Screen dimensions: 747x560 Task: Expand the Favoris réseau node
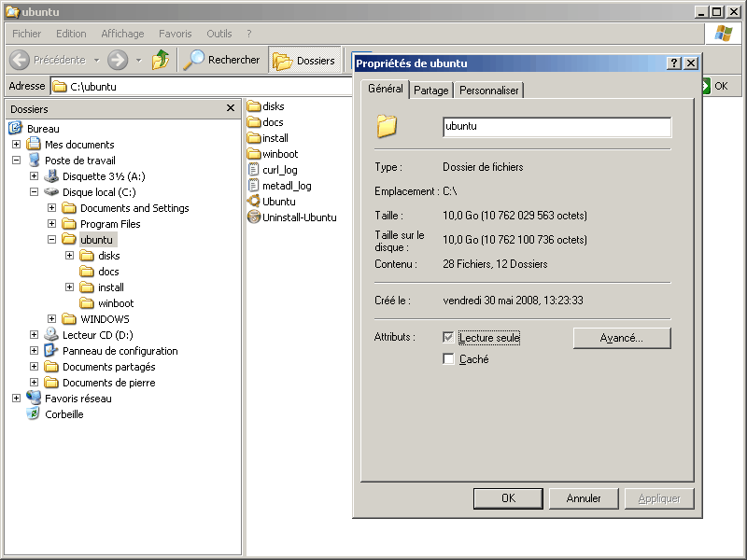pos(16,399)
